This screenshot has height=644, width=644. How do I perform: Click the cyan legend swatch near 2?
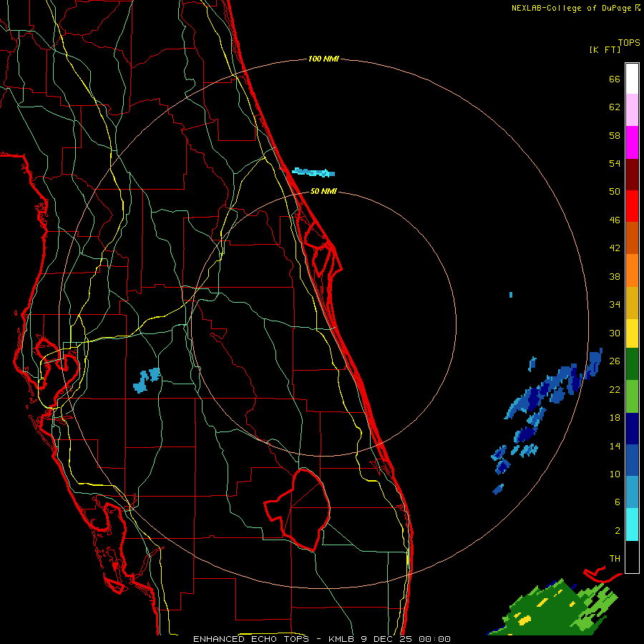[x=632, y=525]
